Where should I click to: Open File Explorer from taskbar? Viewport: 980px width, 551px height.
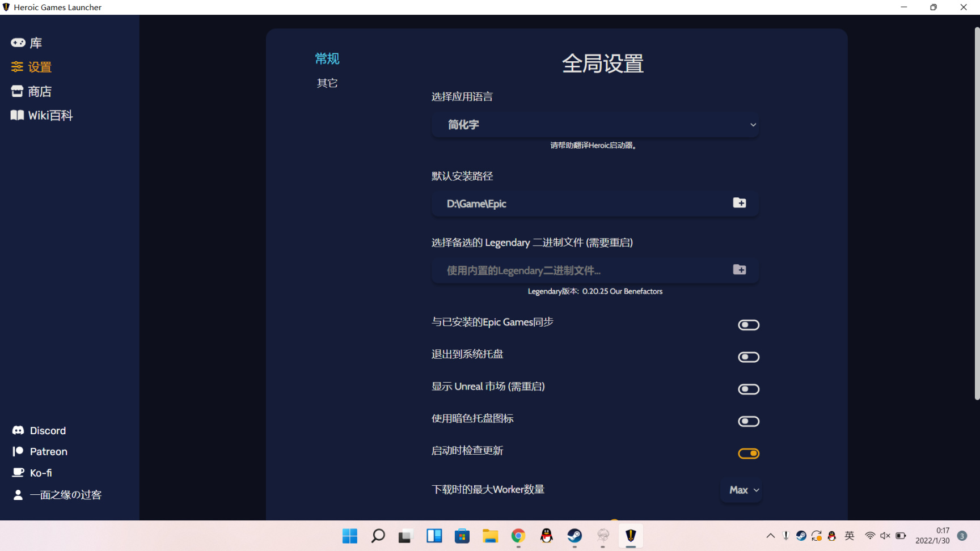490,536
